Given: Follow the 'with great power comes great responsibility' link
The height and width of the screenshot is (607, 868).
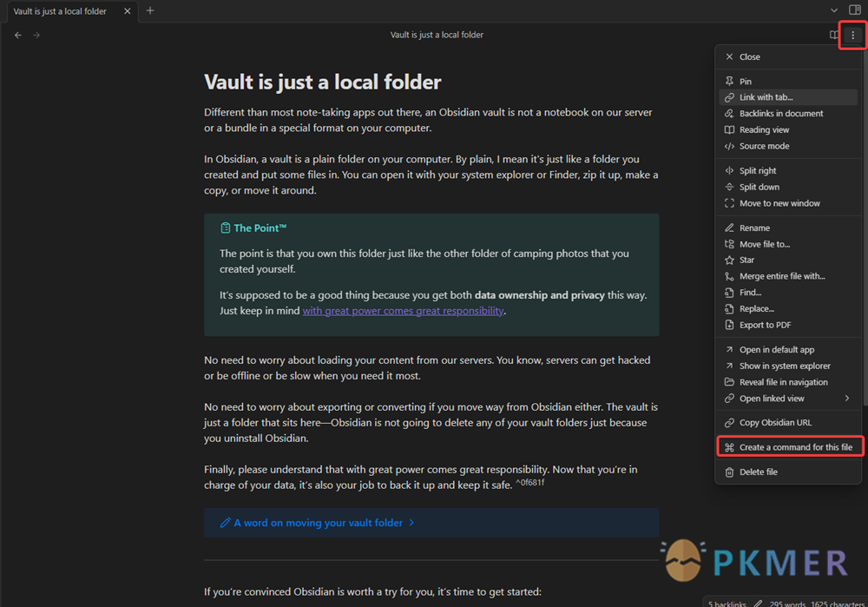Looking at the screenshot, I should click(403, 311).
